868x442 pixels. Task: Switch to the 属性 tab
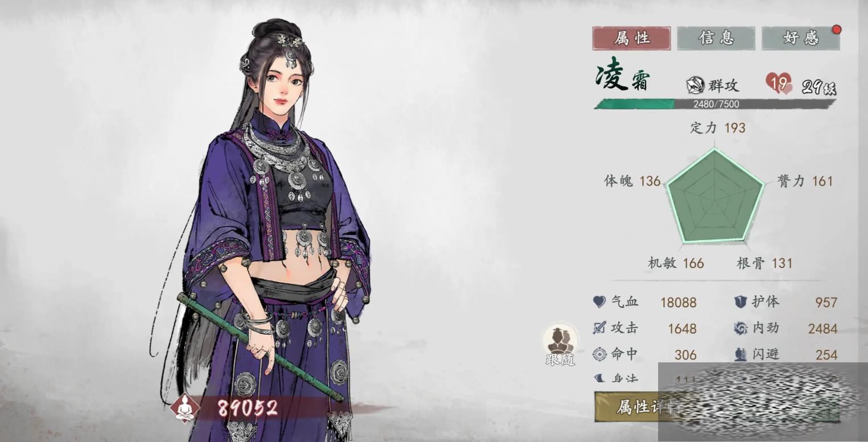tap(631, 38)
